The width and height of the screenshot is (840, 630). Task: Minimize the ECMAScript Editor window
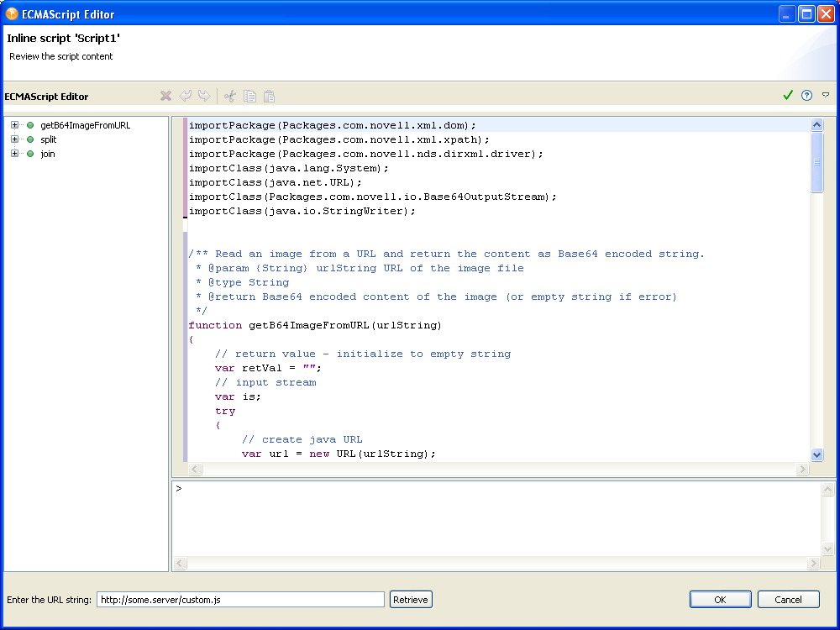[x=786, y=14]
